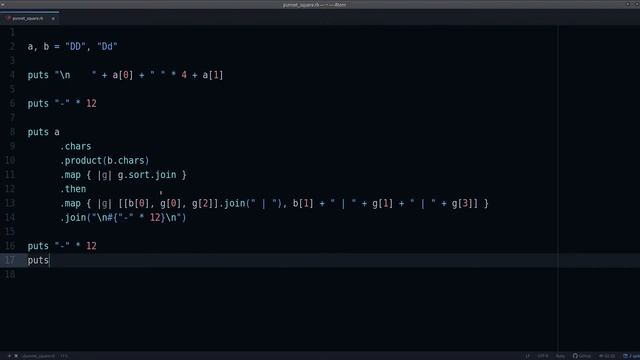Close the punnet_square.rb tab
This screenshot has height=360, width=640.
point(53,19)
